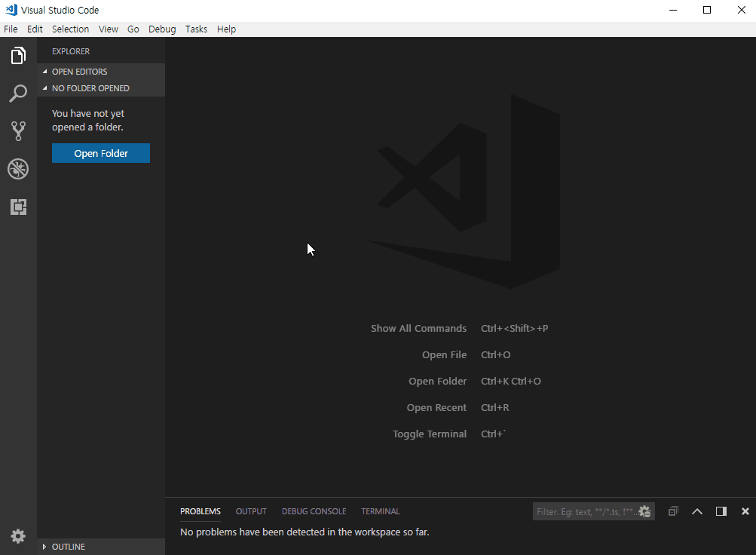Switch to the Output tab
The width and height of the screenshot is (756, 555).
251,511
